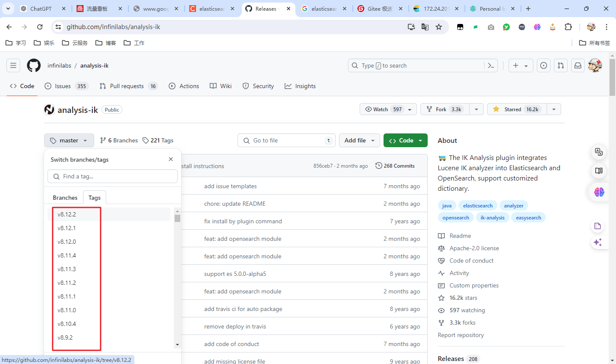616x364 pixels.
Task: Click the GitHub notifications inbox icon
Action: tap(577, 65)
